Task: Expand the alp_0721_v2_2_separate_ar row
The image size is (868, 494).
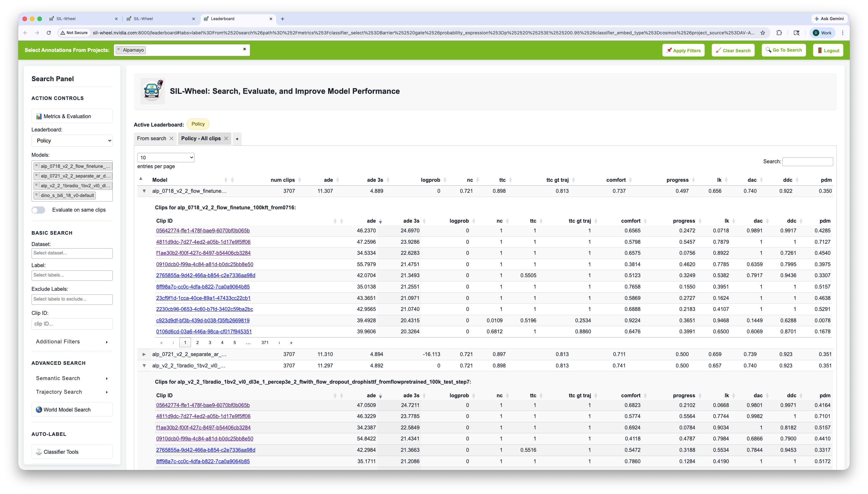Action: click(144, 354)
